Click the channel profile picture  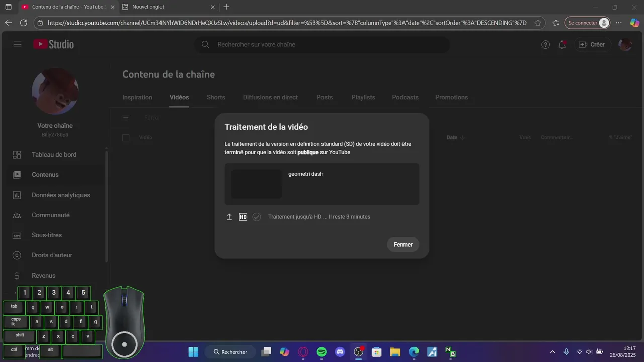(55, 91)
